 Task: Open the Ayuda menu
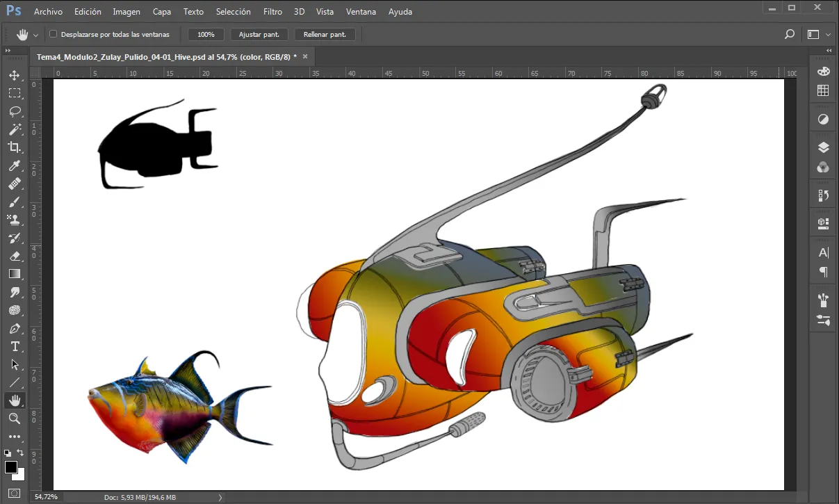point(400,12)
